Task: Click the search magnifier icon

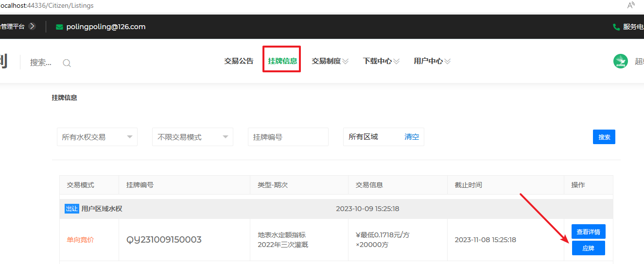Action: (67, 63)
